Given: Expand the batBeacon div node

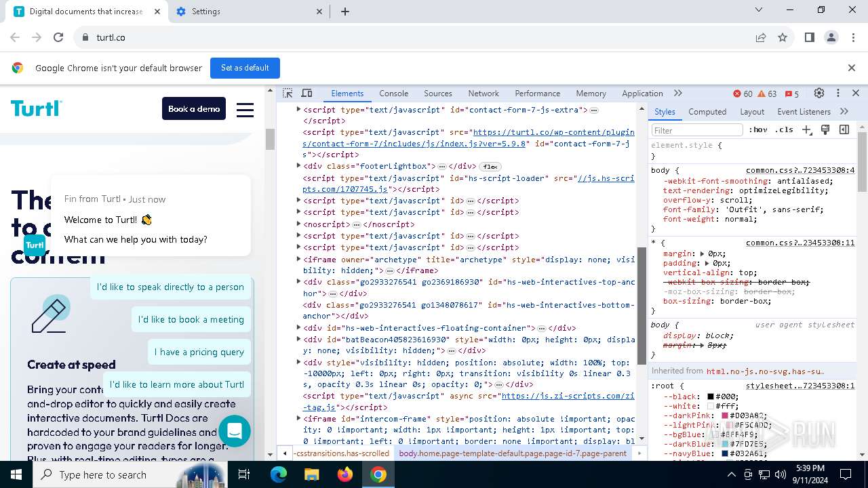Looking at the screenshot, I should coord(298,340).
